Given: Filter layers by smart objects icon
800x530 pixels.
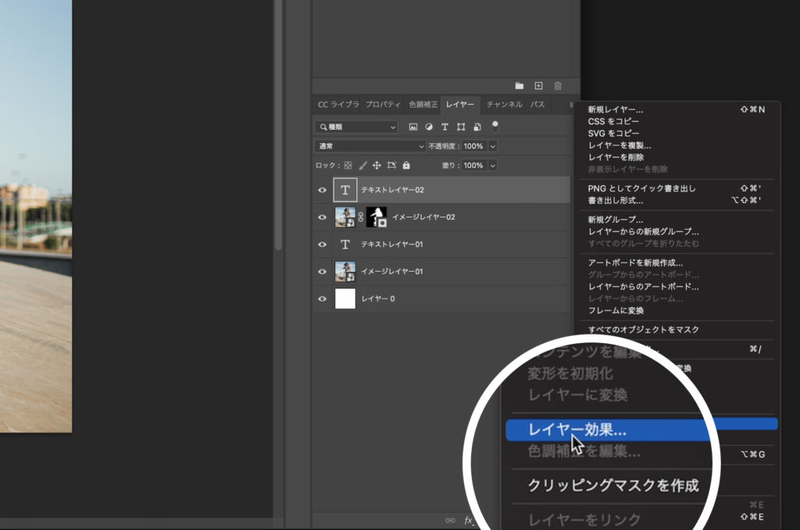Looking at the screenshot, I should 477,127.
